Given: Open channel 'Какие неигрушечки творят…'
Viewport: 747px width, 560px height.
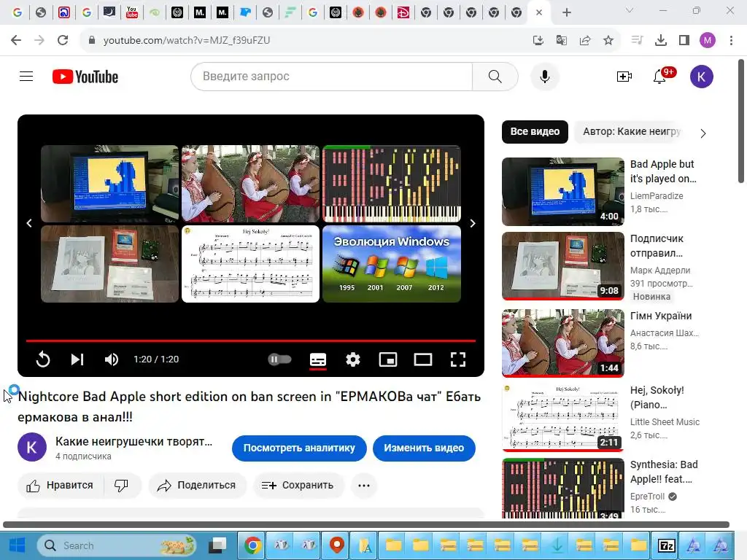Looking at the screenshot, I should tap(134, 441).
